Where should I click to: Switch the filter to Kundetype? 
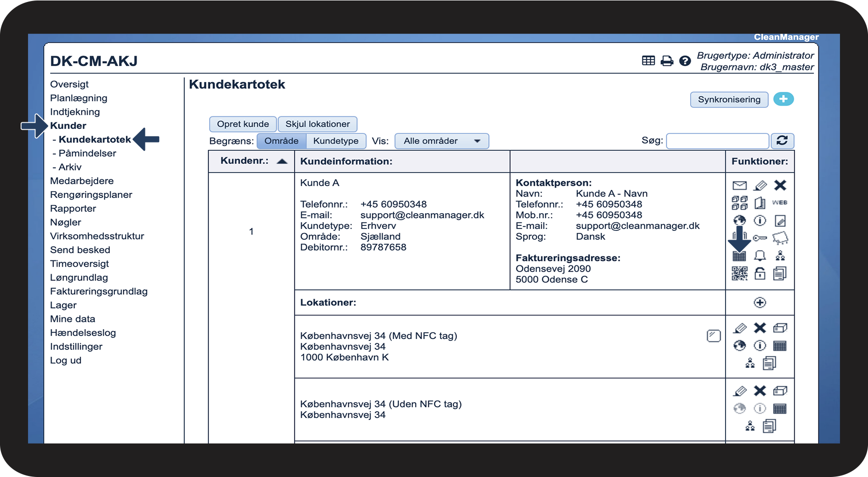[x=336, y=141]
